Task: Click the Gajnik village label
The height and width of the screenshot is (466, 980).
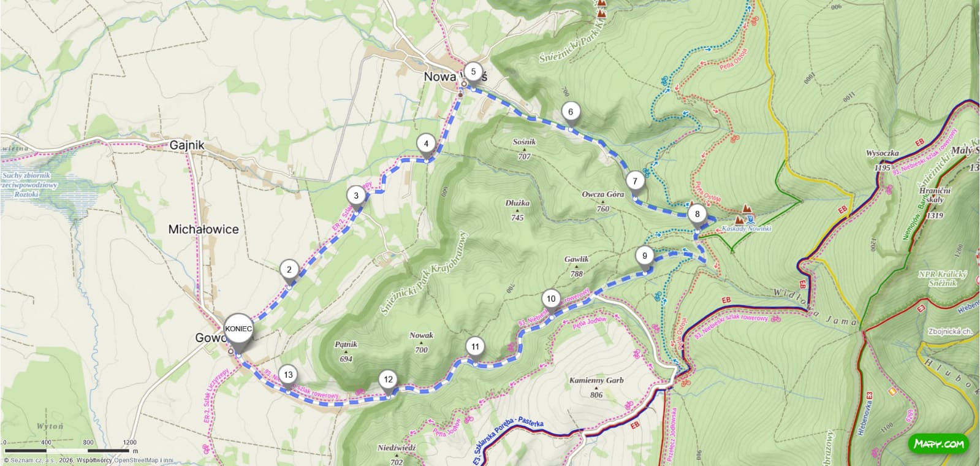Action: pos(187,145)
